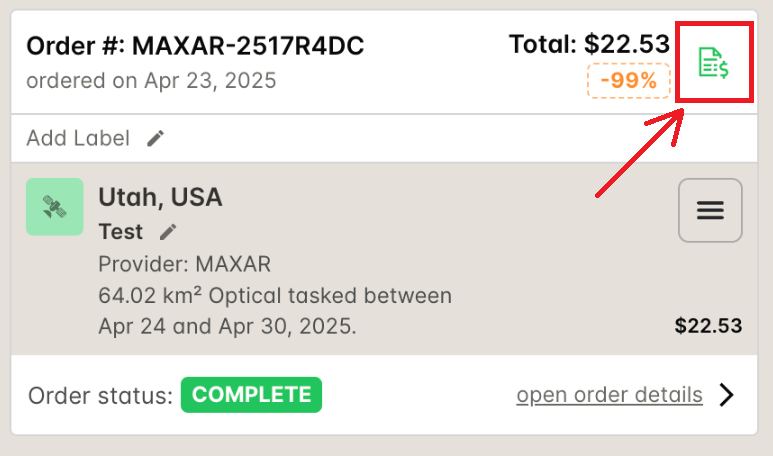Click the Provider: MAXAR text
The width and height of the screenshot is (773, 456).
184,264
